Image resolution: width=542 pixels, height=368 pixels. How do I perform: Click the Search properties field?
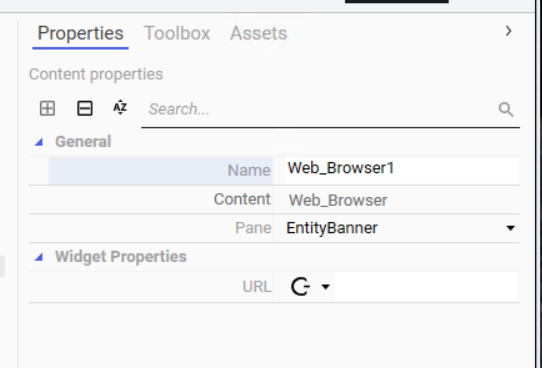pos(320,109)
